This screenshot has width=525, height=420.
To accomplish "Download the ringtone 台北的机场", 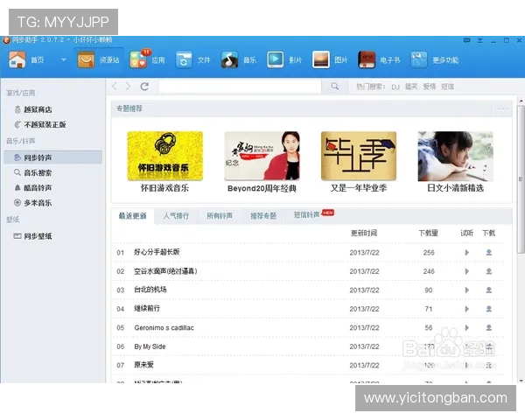I will pyautogui.click(x=489, y=290).
